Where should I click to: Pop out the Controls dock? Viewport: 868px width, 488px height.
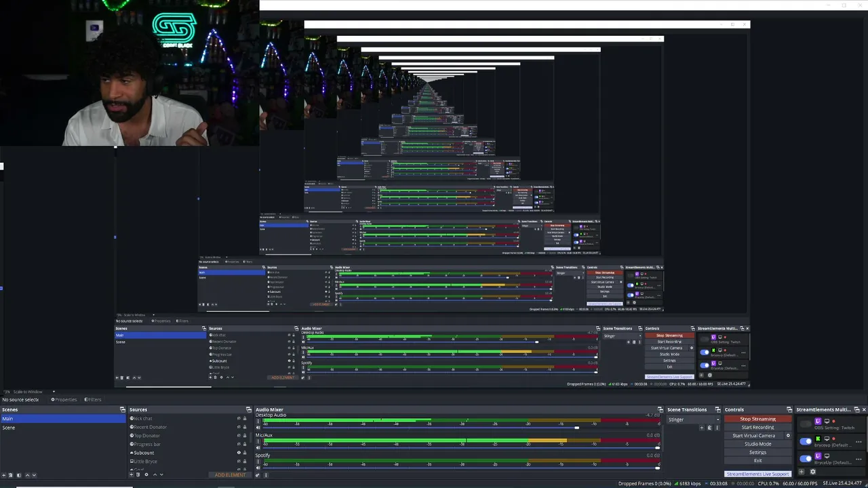[789, 409]
